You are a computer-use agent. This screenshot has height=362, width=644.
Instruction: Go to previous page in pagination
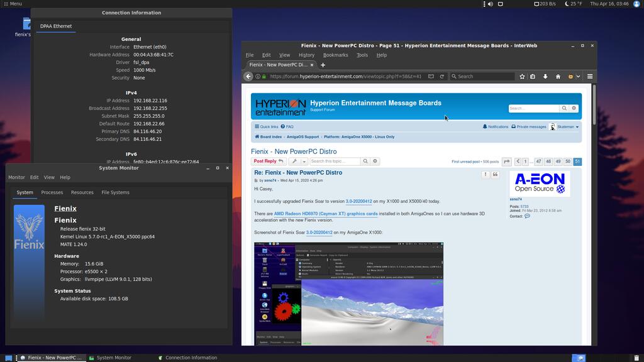pyautogui.click(x=518, y=162)
